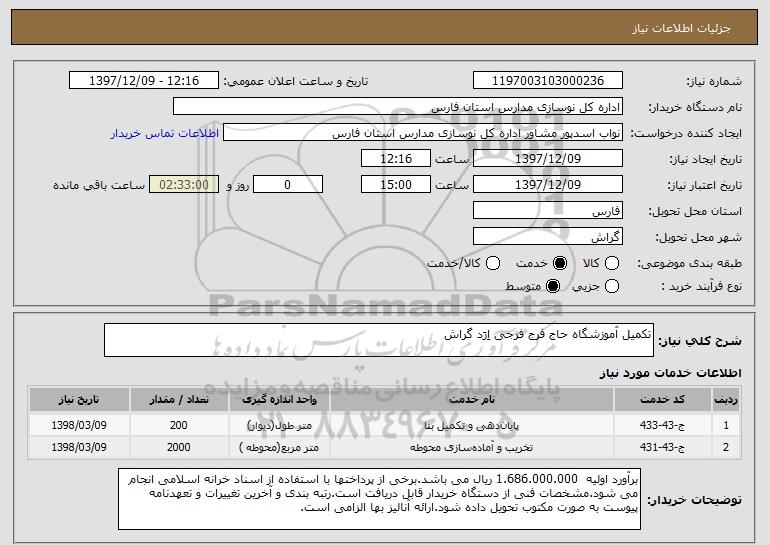Click service code ج-43-431
This screenshot has width=770, height=545.
[662, 447]
